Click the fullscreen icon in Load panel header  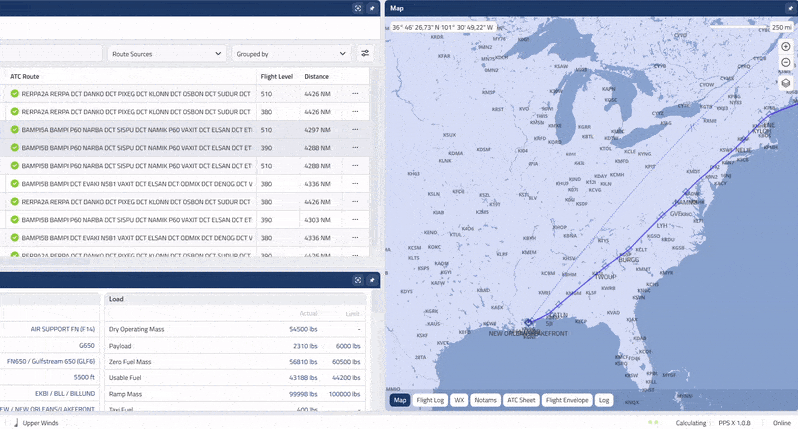point(358,280)
